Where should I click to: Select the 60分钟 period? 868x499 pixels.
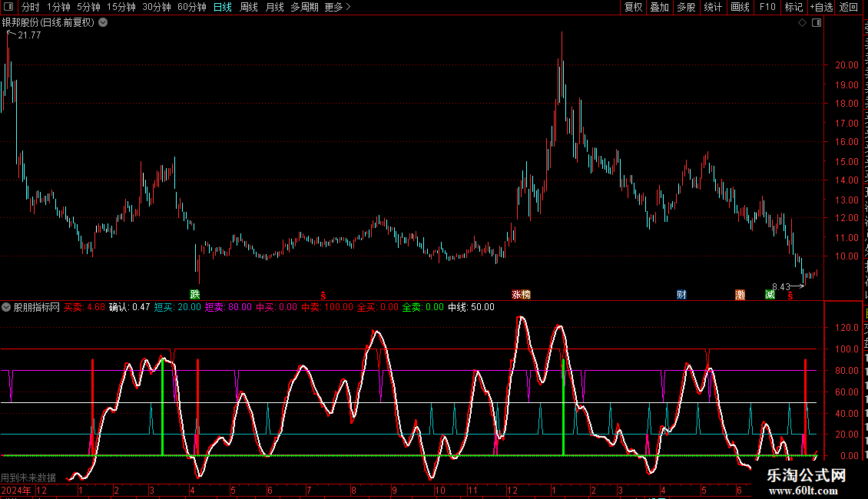[x=191, y=7]
